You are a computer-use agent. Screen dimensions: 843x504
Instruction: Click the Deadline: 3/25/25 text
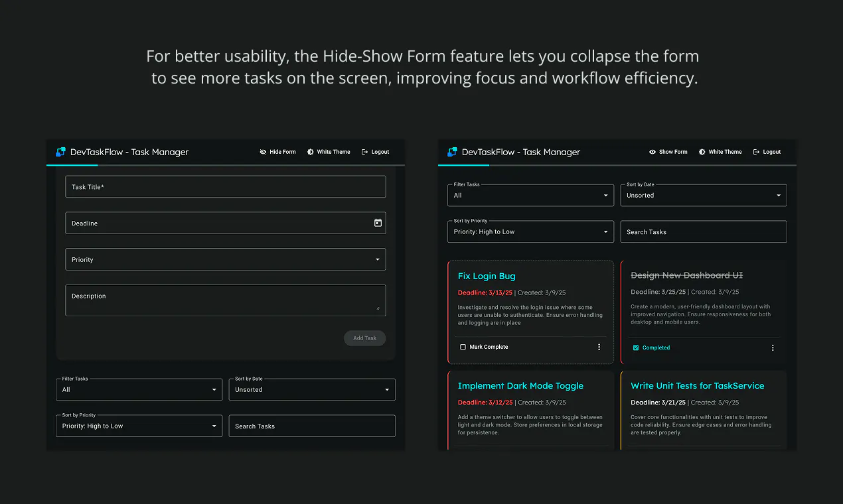(658, 292)
